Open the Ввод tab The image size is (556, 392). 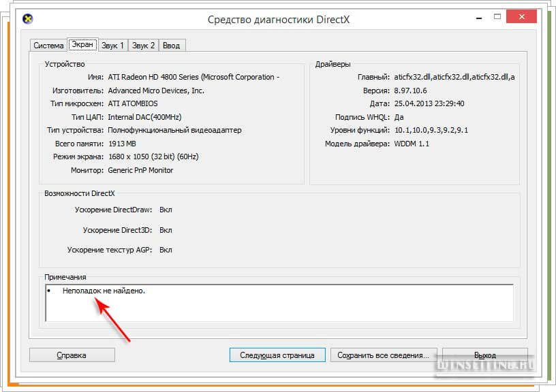[x=172, y=46]
